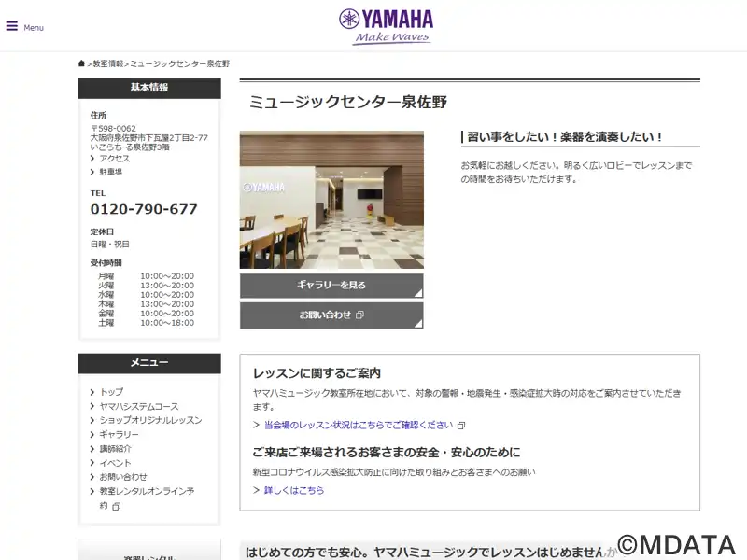This screenshot has width=747, height=560.
Task: Click the page title ミュージックセンター泉佐野
Action: [348, 102]
